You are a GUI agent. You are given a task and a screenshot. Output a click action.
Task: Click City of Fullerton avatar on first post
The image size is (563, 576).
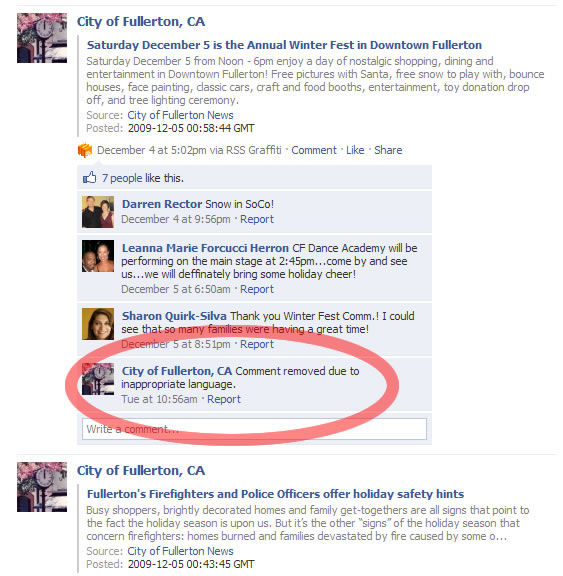click(42, 38)
